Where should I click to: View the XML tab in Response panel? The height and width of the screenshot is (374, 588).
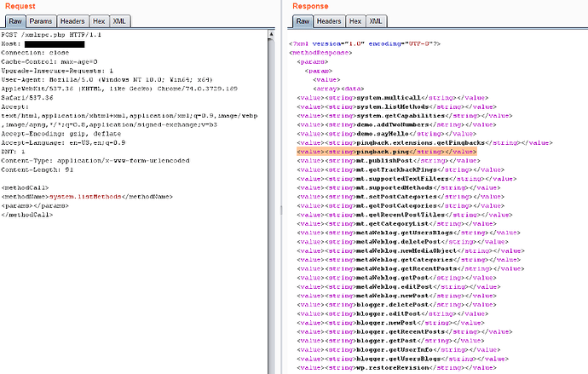[376, 20]
